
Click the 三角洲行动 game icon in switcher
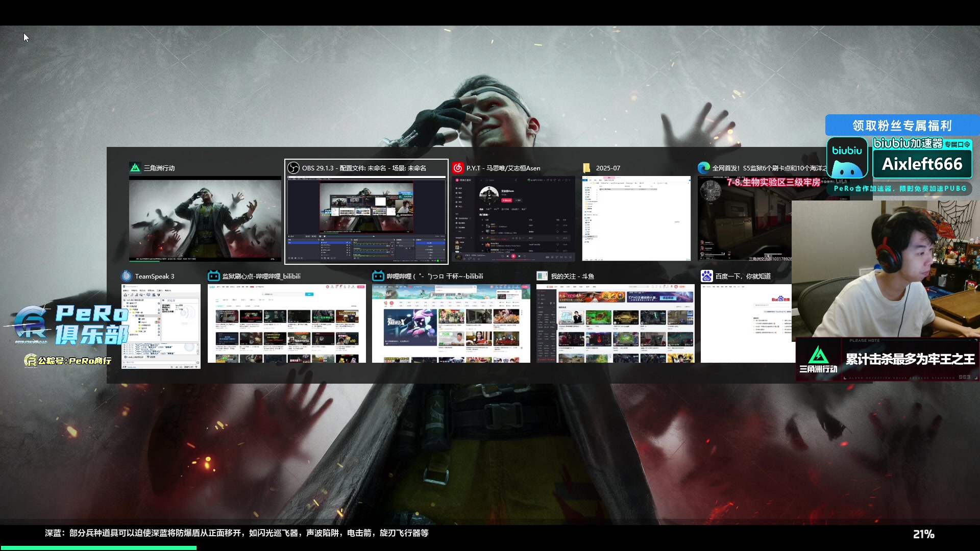[135, 168]
